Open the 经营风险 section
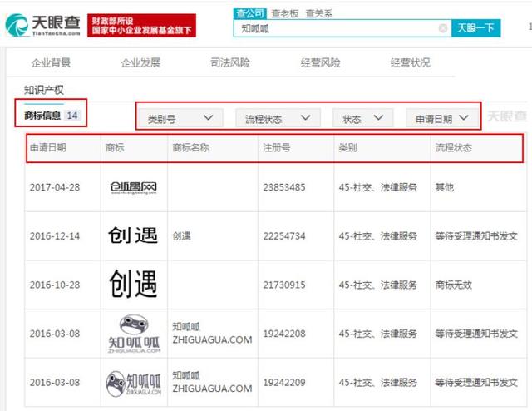 point(320,63)
